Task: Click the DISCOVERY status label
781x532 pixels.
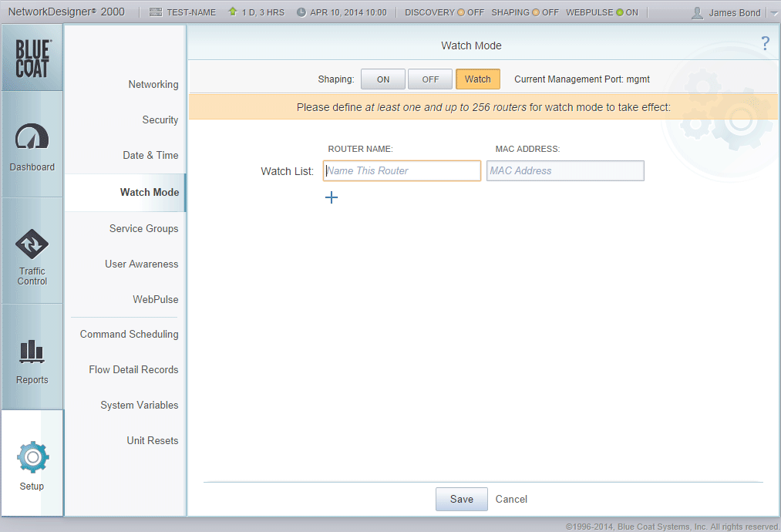Action: pyautogui.click(x=430, y=12)
